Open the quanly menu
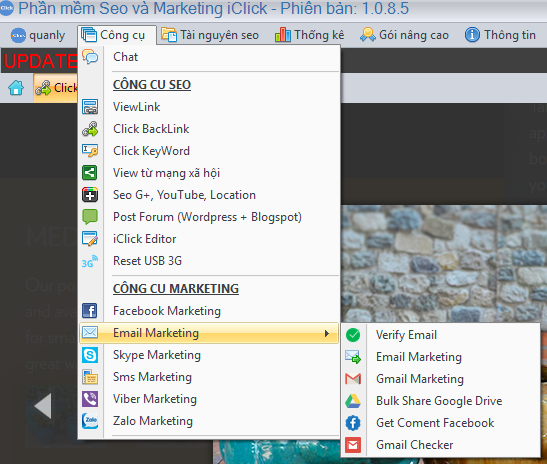547x464 pixels. (38, 35)
